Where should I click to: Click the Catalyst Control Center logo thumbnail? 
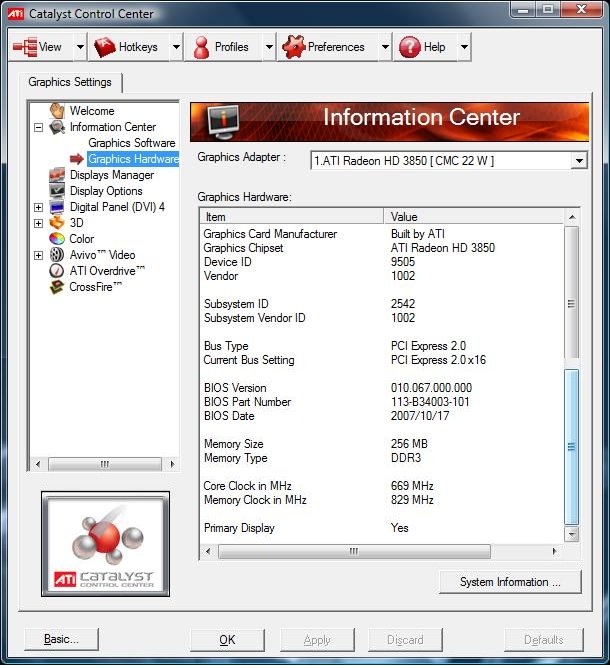105,544
